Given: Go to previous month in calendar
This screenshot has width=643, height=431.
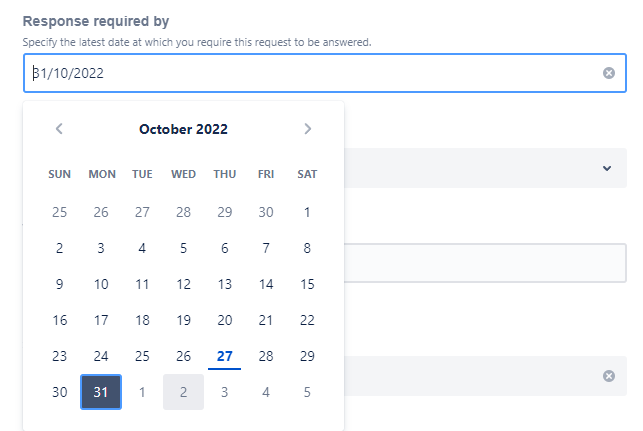Looking at the screenshot, I should pos(60,129).
